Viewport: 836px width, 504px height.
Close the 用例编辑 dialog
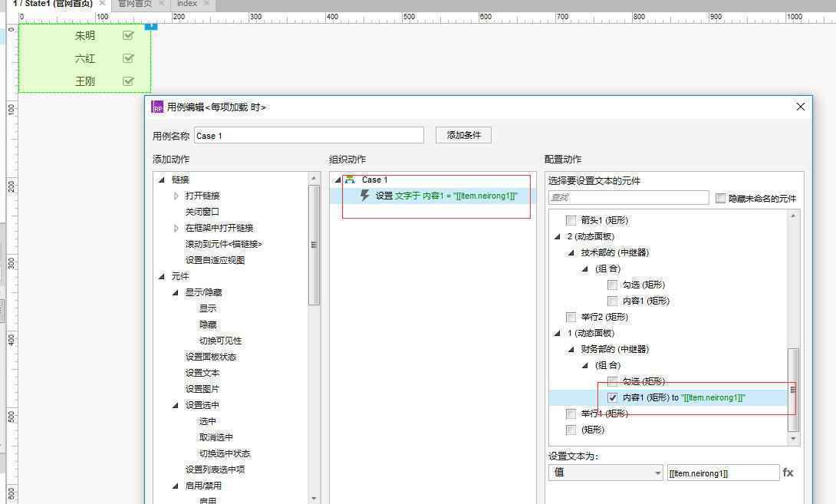(800, 107)
